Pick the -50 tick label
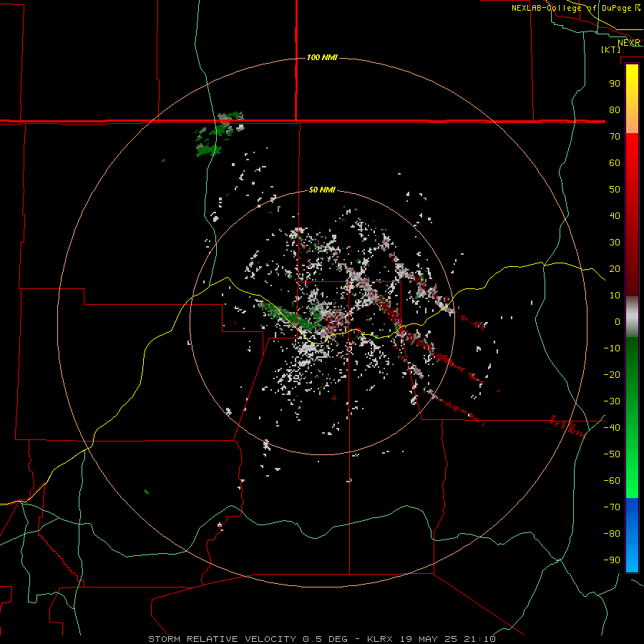The height and width of the screenshot is (644, 644). point(612,454)
